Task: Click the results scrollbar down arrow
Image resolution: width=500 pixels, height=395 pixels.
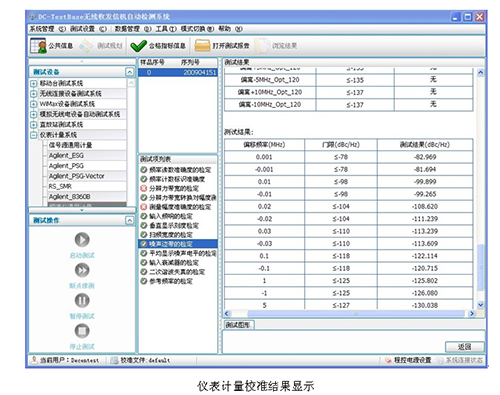Action: 480,305
